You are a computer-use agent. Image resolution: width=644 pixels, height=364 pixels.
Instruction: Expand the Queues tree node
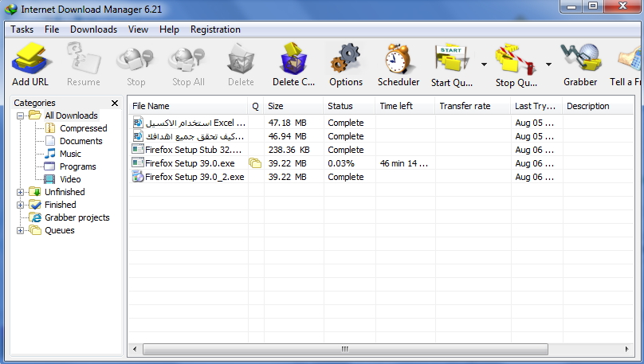[20, 231]
